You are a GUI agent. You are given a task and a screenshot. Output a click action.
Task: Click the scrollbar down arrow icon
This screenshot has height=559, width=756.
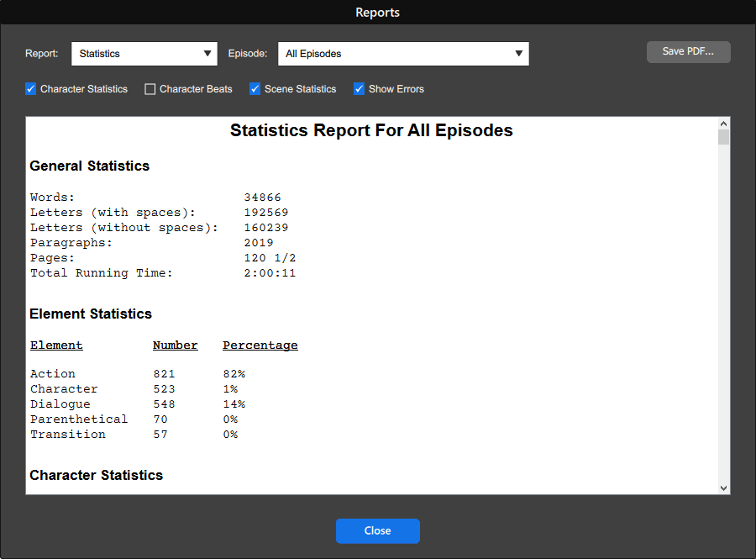[x=723, y=487]
